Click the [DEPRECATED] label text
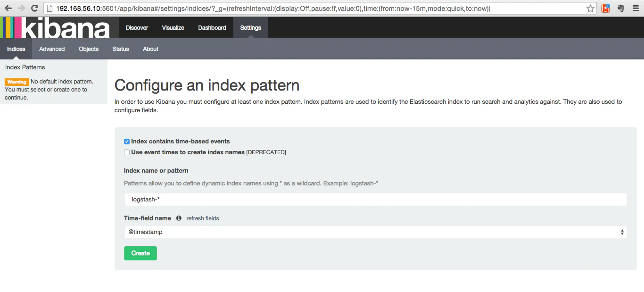This screenshot has width=644, height=292. pos(266,152)
